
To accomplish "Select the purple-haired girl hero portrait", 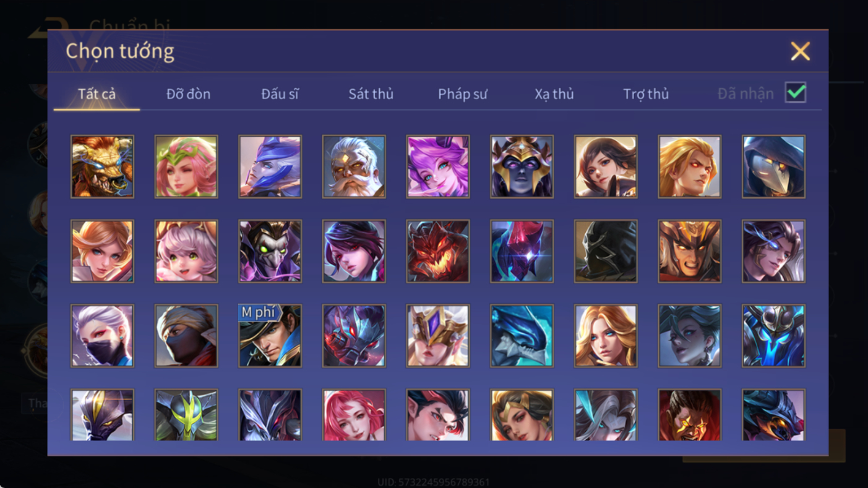I will [x=438, y=166].
